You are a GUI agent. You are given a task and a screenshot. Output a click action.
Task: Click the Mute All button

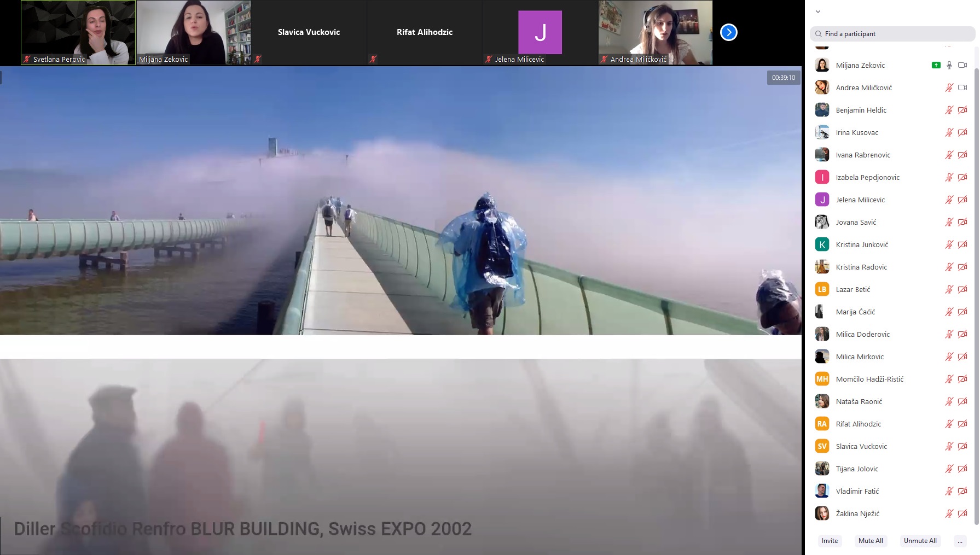click(871, 541)
